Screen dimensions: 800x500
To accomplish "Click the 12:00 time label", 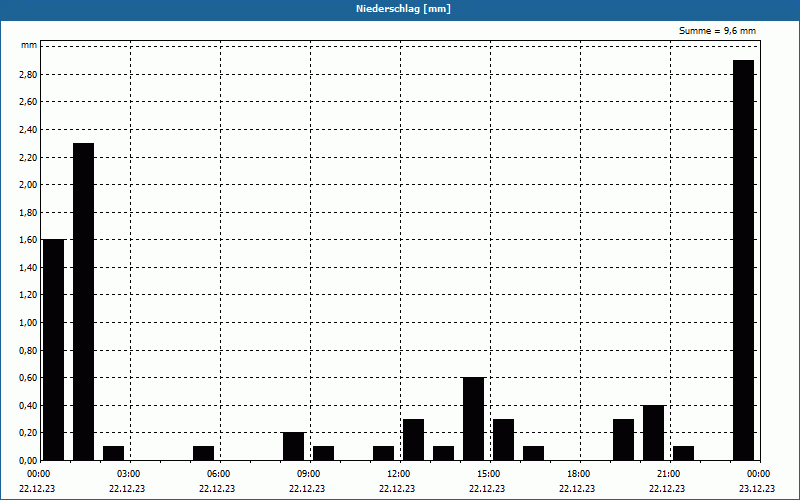I will pyautogui.click(x=398, y=474).
